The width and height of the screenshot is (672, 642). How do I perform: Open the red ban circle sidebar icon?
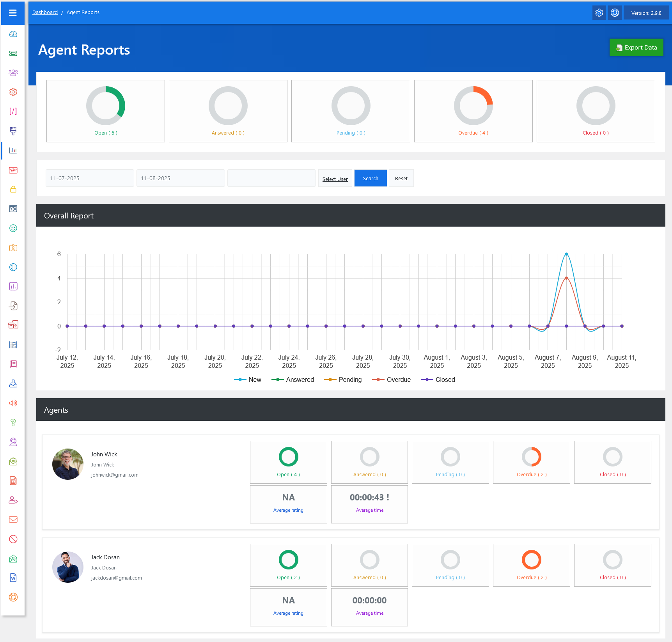(x=13, y=539)
